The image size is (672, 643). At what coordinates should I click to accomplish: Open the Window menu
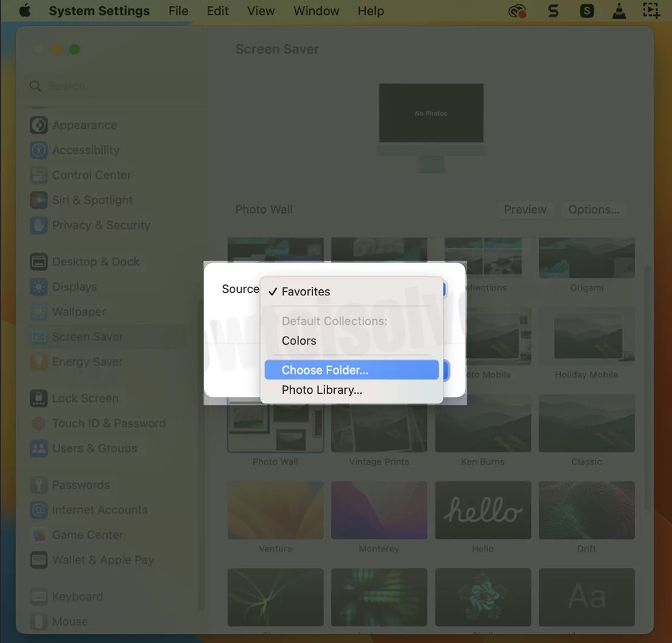pos(316,10)
